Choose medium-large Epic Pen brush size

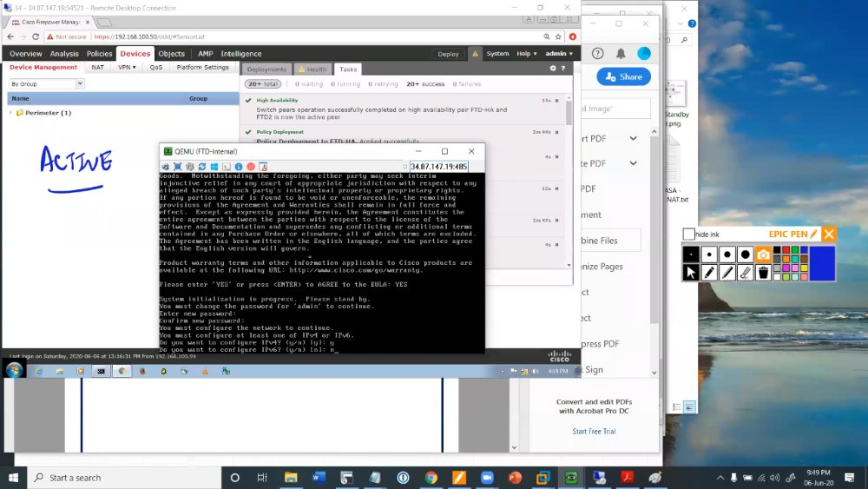pos(727,254)
